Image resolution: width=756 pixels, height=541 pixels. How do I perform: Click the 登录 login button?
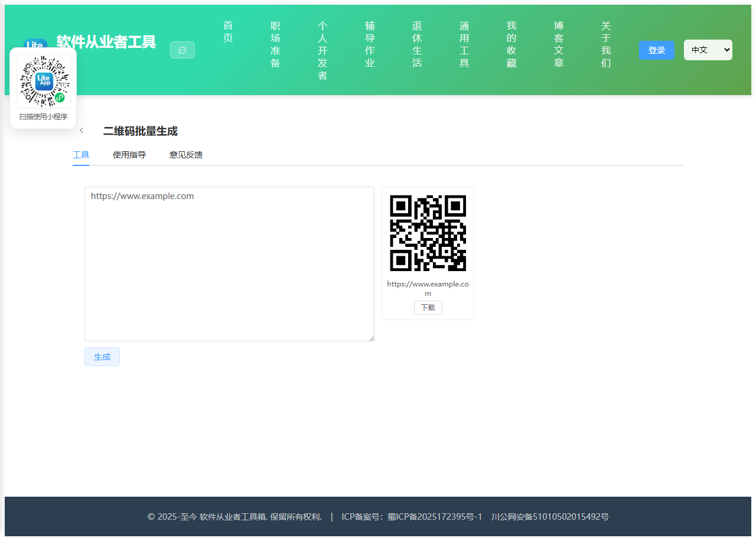657,50
